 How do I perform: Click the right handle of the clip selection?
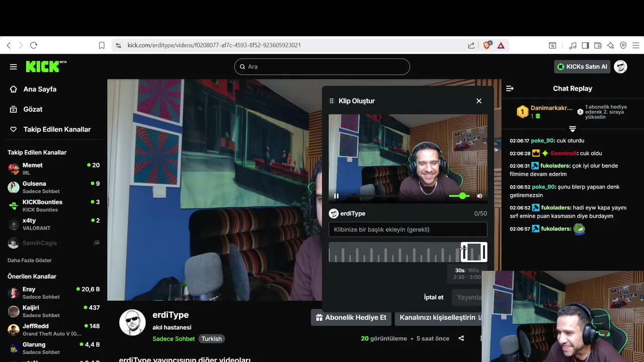click(485, 252)
